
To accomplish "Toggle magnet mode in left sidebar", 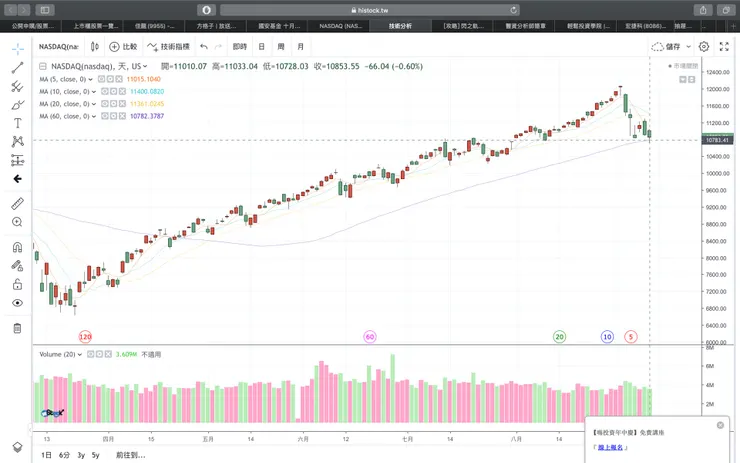I will tap(17, 247).
